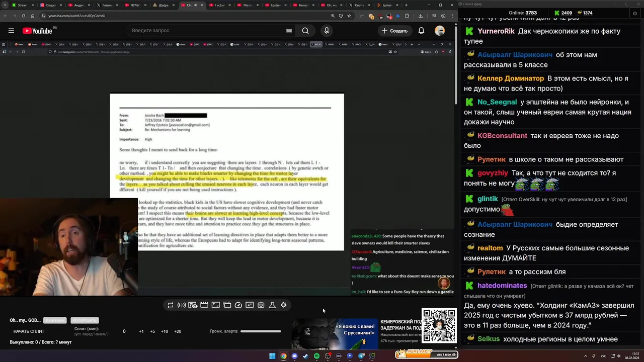Viewport: 644px width, 362px height.
Task: Open browser downloads icon
Action: [421, 16]
